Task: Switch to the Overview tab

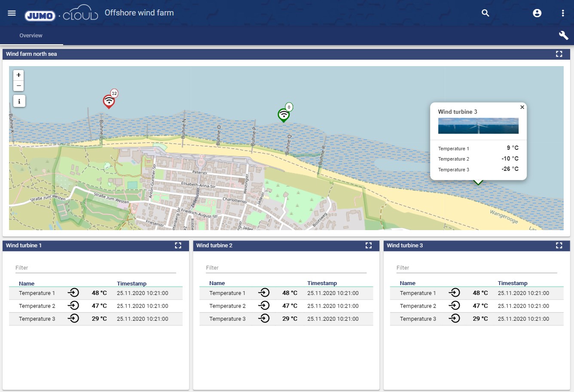Action: [31, 35]
